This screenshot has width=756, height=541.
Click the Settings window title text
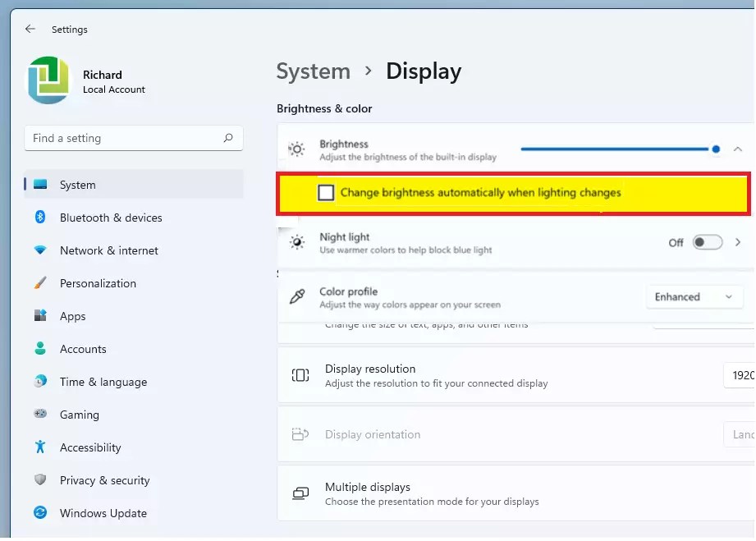70,30
